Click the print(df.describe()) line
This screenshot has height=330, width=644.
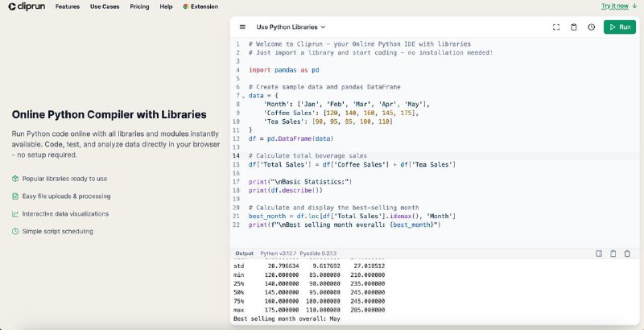click(286, 191)
